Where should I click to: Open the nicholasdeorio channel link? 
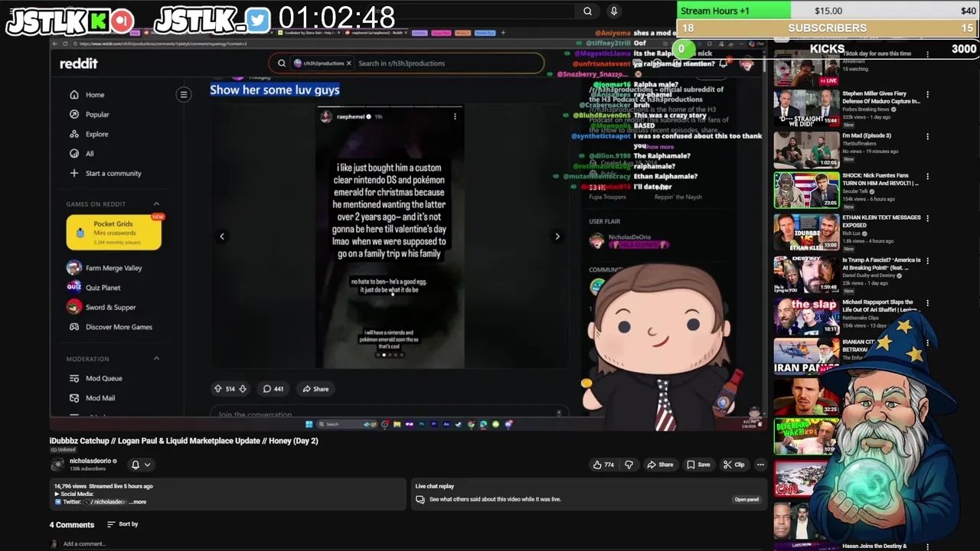[x=91, y=461]
